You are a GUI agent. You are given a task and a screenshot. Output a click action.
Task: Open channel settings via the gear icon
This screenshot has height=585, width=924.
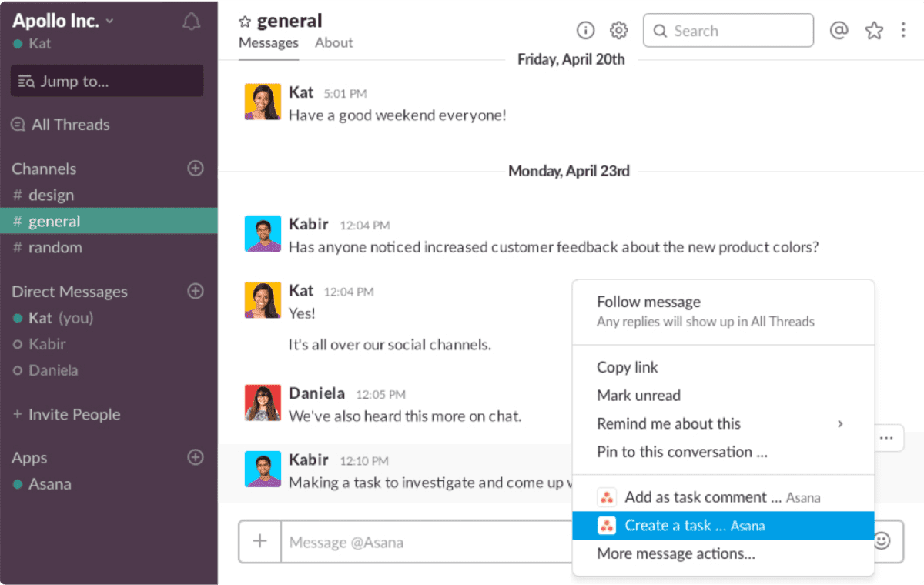(x=618, y=30)
